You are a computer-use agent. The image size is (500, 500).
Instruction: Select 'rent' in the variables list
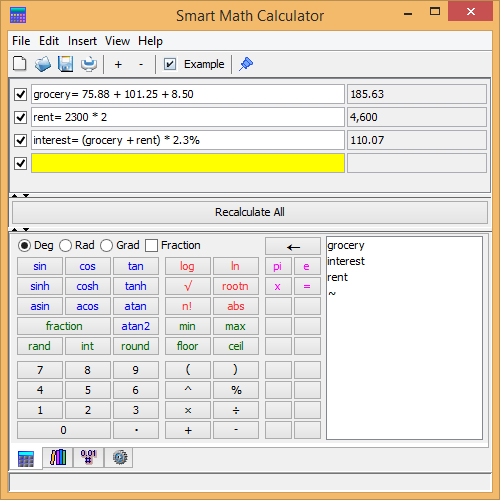coord(337,277)
